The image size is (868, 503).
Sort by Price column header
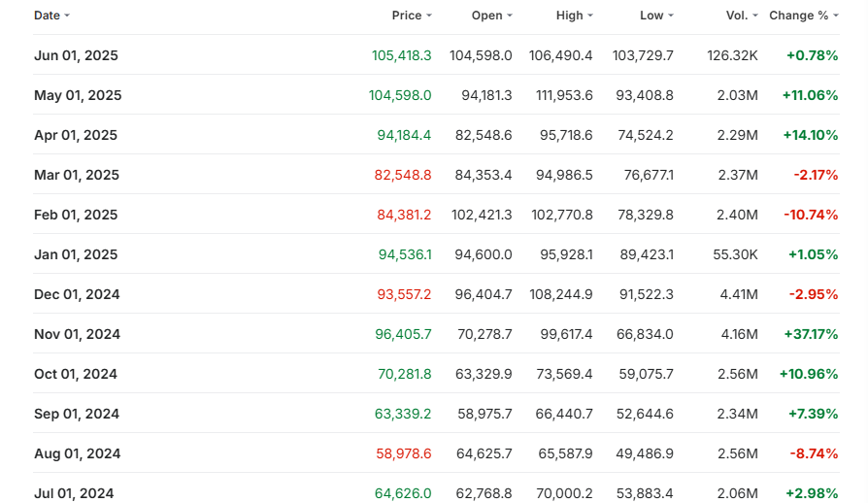click(407, 16)
